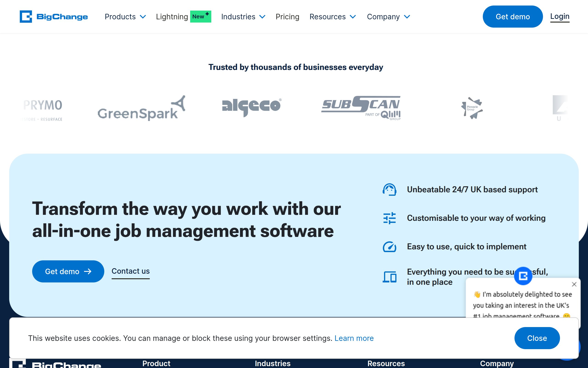Click 'Unbeatable 24/7 UK based support' text

click(472, 190)
